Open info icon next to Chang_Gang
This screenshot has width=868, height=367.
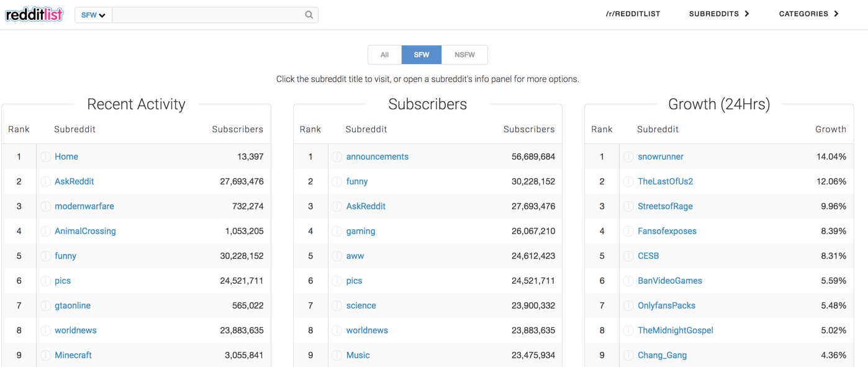628,355
